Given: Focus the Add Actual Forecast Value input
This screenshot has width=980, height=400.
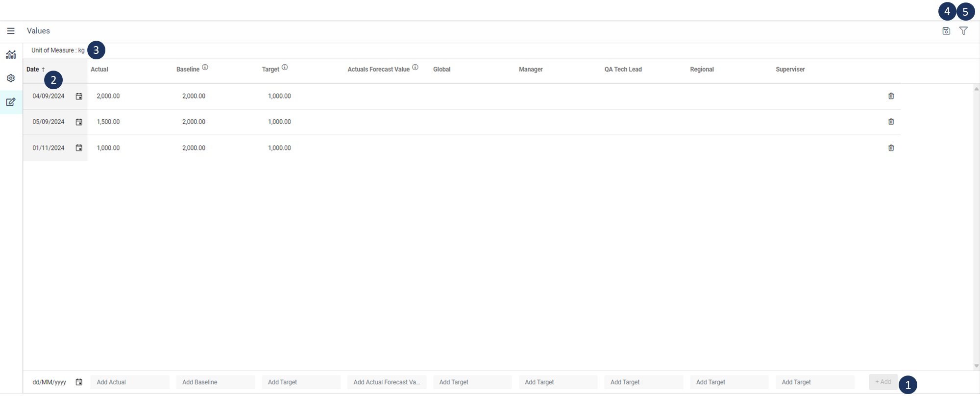Looking at the screenshot, I should [x=387, y=382].
